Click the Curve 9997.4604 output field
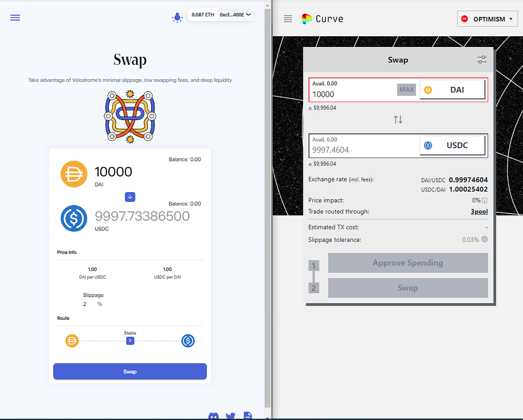The image size is (523, 420). coord(364,150)
